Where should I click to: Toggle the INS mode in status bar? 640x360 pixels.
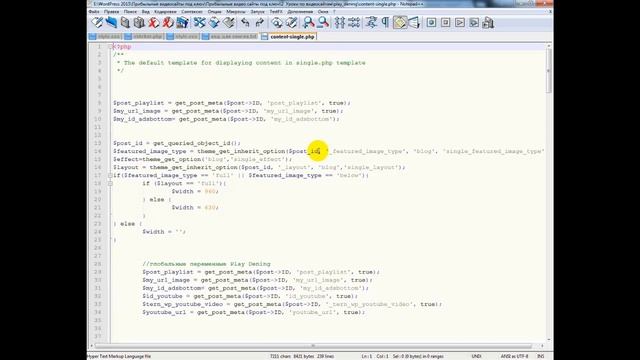(x=540, y=356)
